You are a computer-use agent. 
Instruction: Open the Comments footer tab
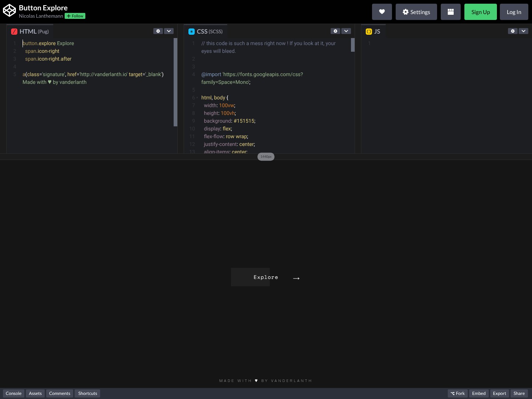[x=59, y=393]
